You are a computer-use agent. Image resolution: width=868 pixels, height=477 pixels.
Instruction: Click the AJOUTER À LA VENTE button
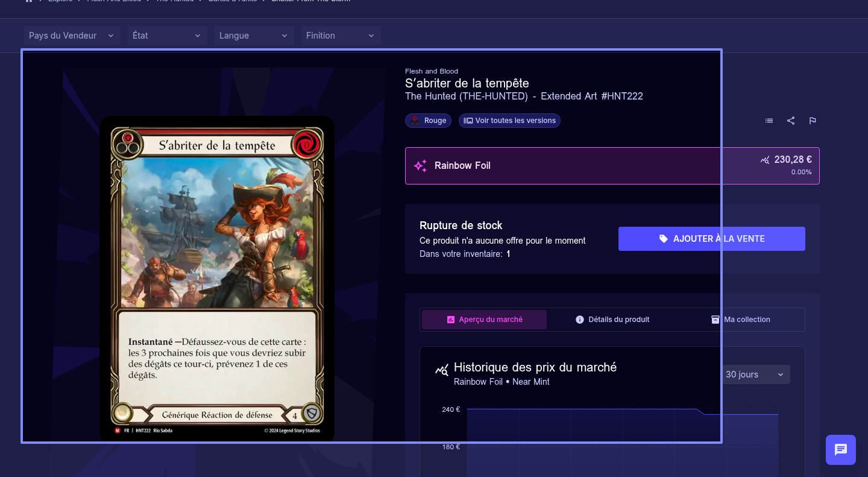712,239
